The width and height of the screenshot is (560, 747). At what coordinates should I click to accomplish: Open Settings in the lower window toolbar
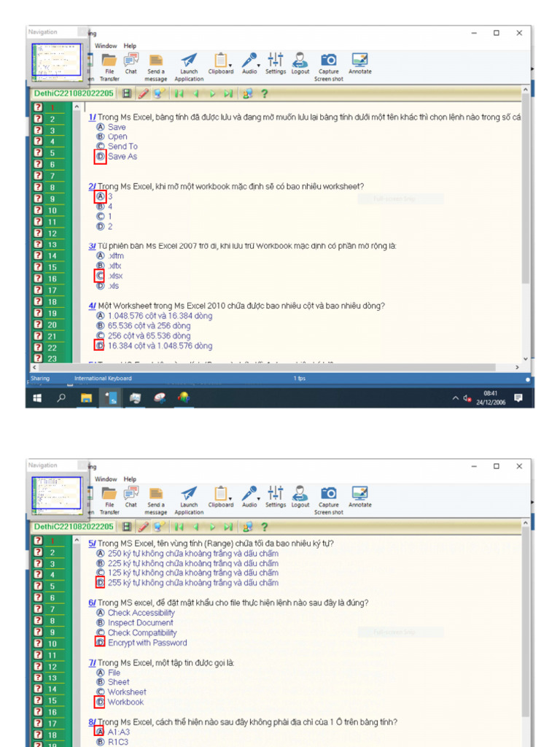276,496
